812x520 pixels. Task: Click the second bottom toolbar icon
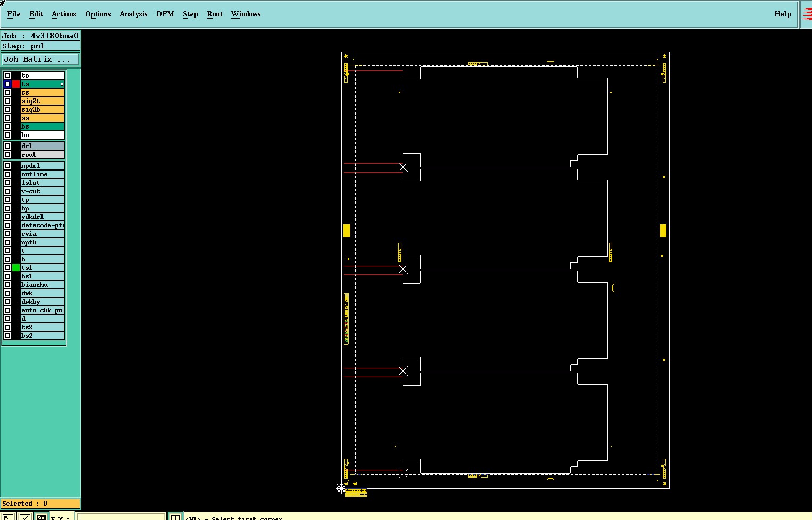coord(24,516)
